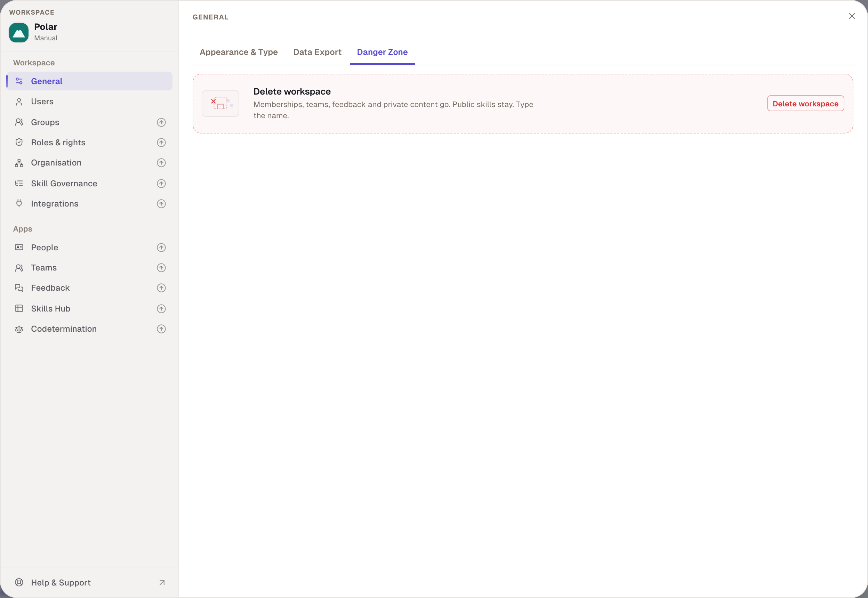Click the Manual label under Polar
This screenshot has height=598, width=868.
46,38
